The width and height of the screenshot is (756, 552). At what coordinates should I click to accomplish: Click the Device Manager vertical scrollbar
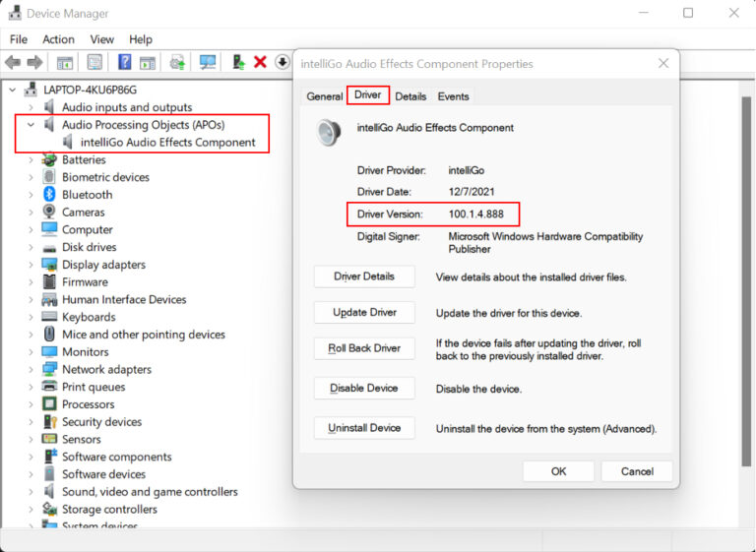pos(746,281)
